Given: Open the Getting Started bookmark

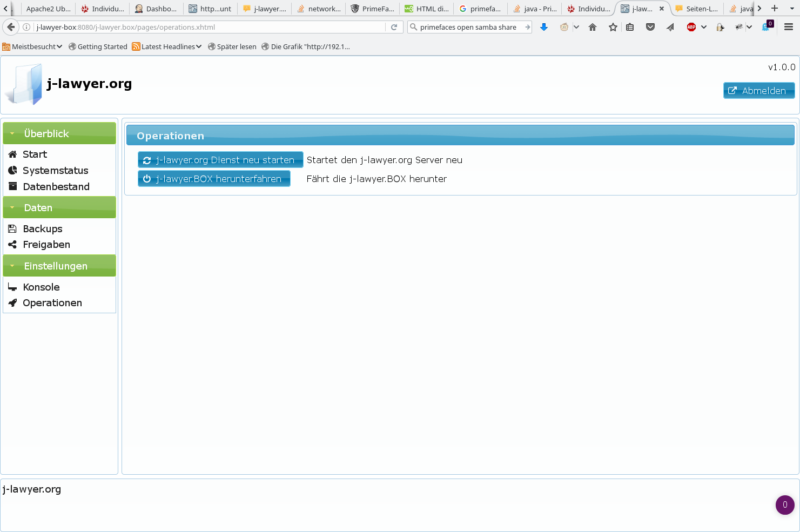Looking at the screenshot, I should point(98,47).
